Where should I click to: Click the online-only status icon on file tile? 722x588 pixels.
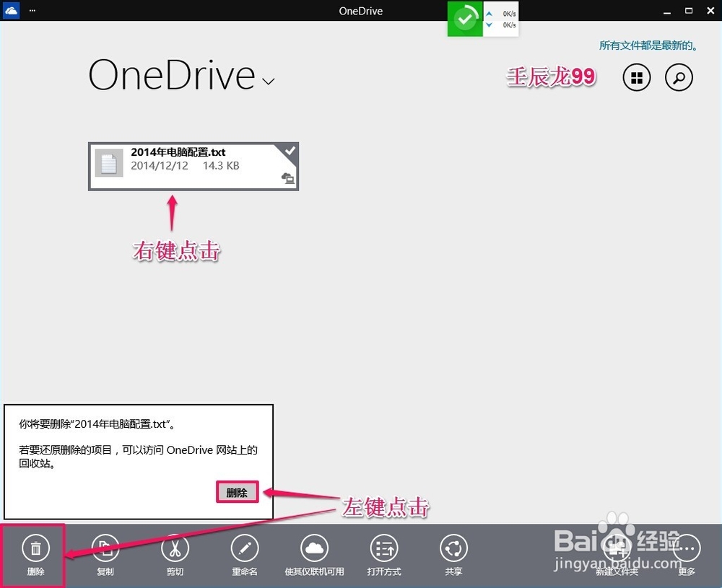pos(288,178)
